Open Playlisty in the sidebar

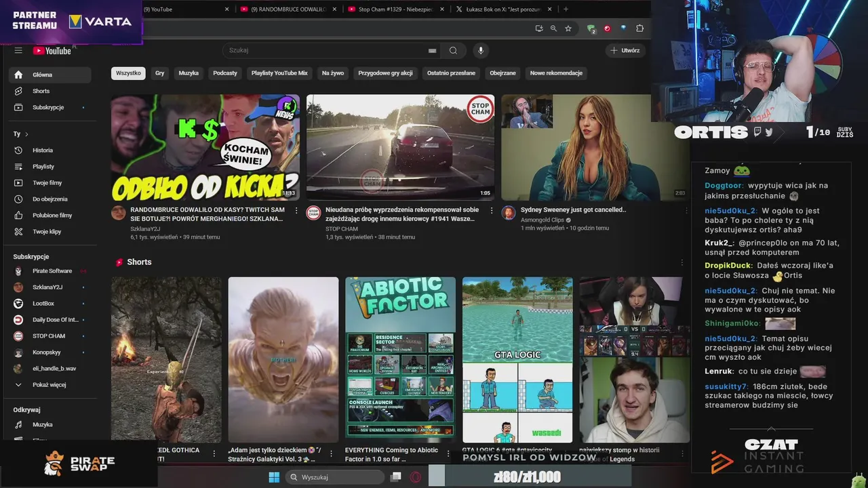click(50, 167)
